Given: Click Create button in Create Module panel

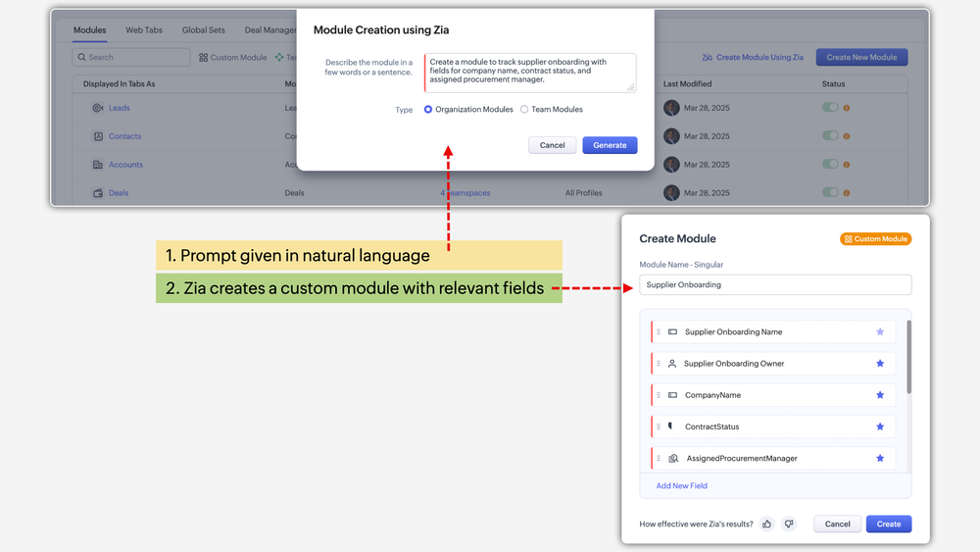Looking at the screenshot, I should tap(888, 524).
